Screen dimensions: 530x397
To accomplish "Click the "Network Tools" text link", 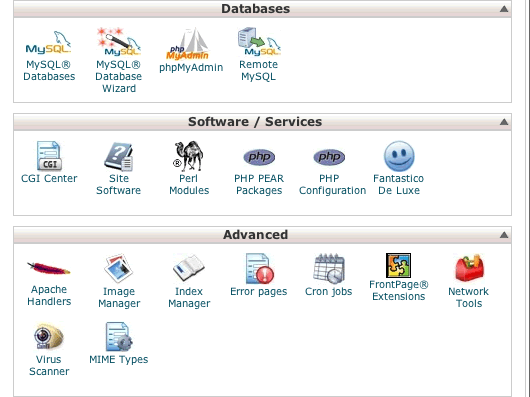I will [469, 297].
